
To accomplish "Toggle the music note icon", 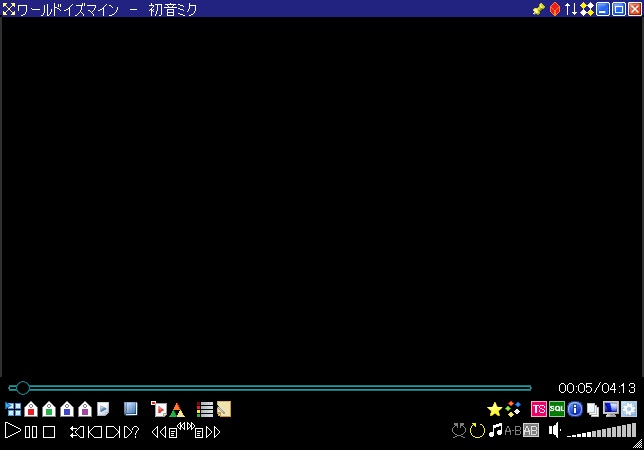I will [x=496, y=430].
